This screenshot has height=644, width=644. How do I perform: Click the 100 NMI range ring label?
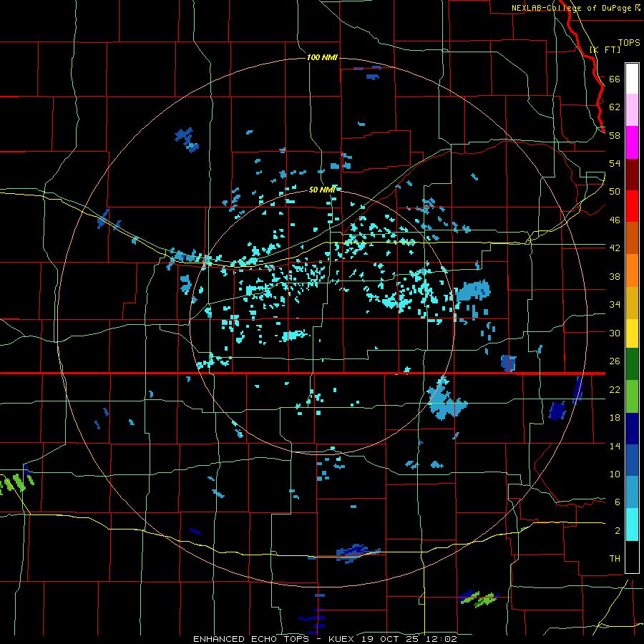[x=322, y=57]
